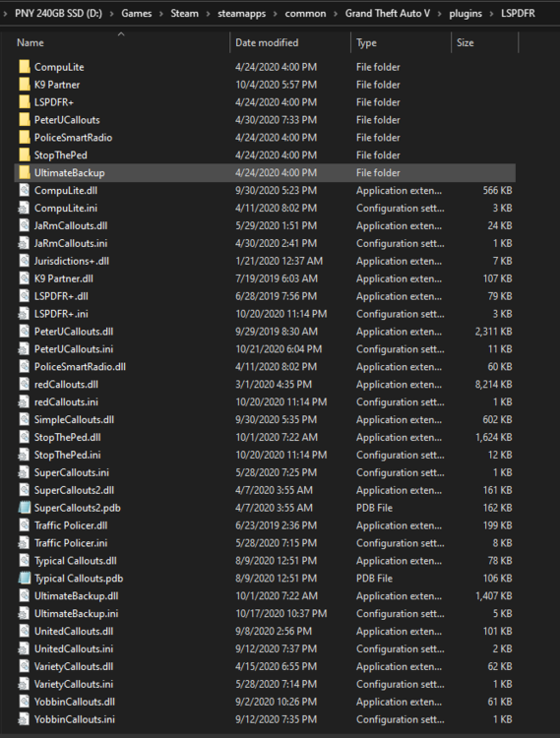
Task: Toggle sort arrow above Name column
Action: 121,33
